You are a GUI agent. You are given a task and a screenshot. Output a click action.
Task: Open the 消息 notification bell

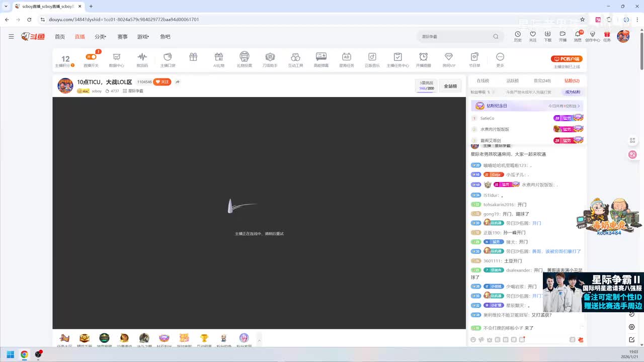click(x=578, y=36)
